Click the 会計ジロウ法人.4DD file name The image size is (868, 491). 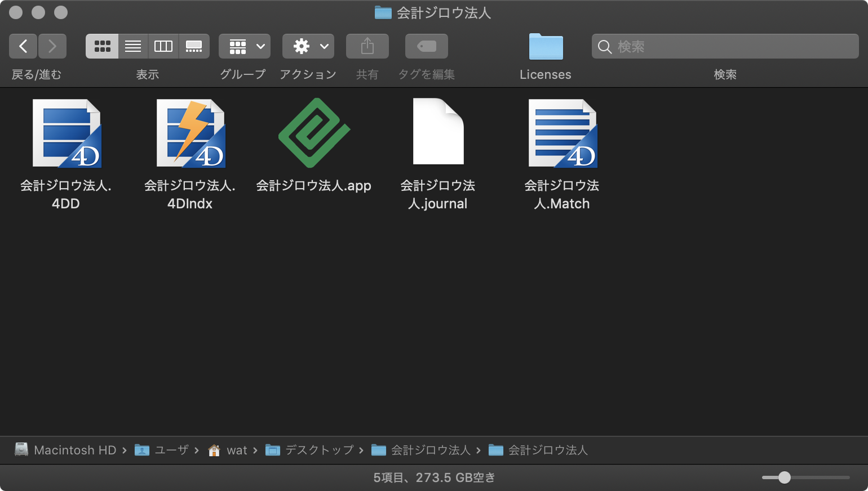point(66,194)
